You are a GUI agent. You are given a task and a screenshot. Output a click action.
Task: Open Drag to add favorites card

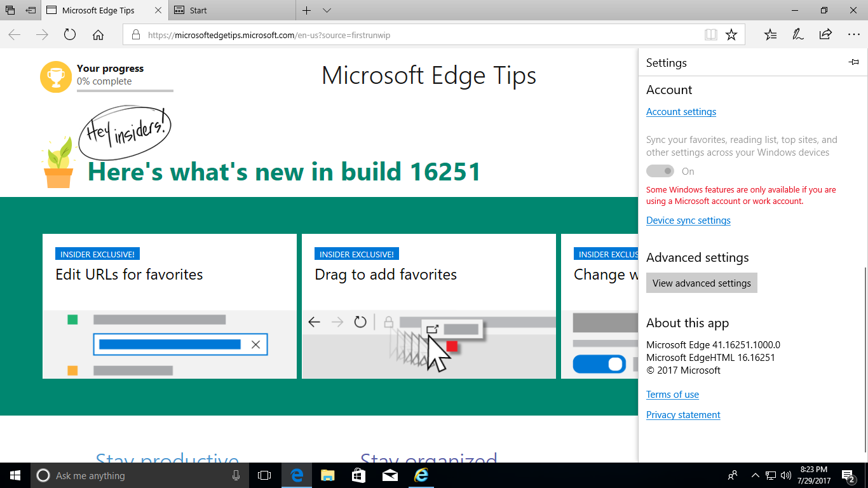(429, 306)
